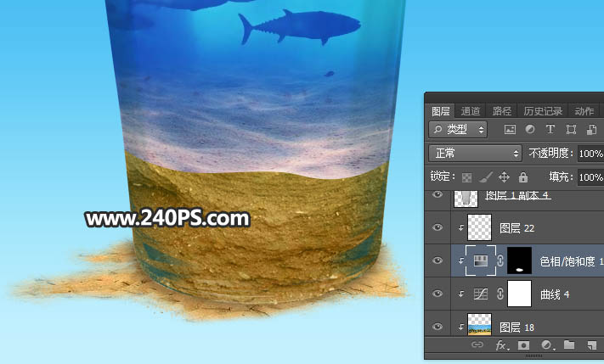The width and height of the screenshot is (604, 364).
Task: Toggle lock all padlock icon
Action: coord(522,177)
